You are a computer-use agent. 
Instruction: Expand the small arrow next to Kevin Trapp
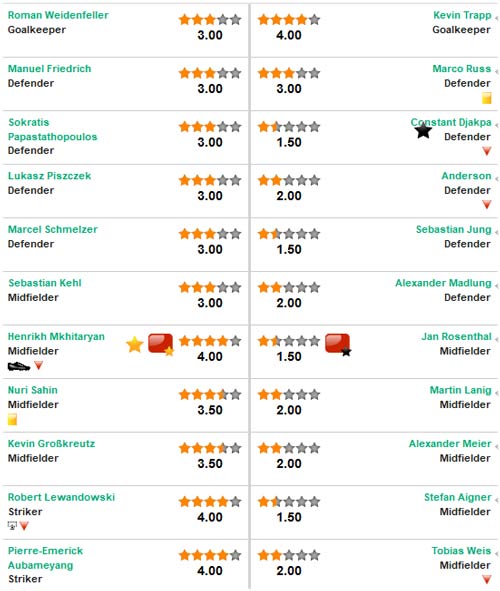tap(497, 18)
